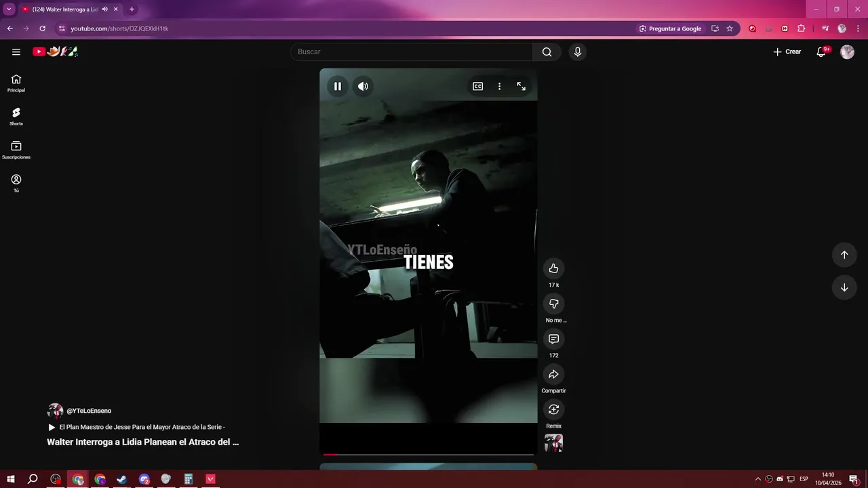Click the youtube.com/shorts URL address
The height and width of the screenshot is (488, 868).
pyautogui.click(x=119, y=28)
